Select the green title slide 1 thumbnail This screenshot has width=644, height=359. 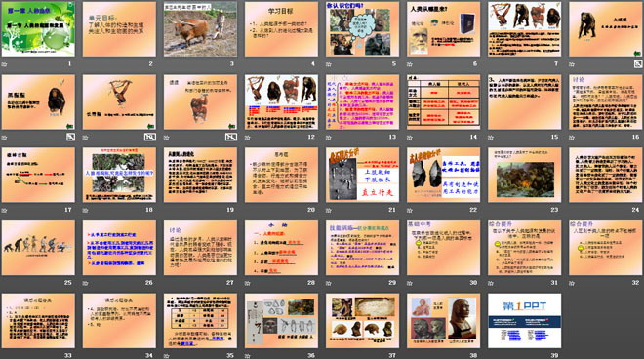tap(38, 28)
